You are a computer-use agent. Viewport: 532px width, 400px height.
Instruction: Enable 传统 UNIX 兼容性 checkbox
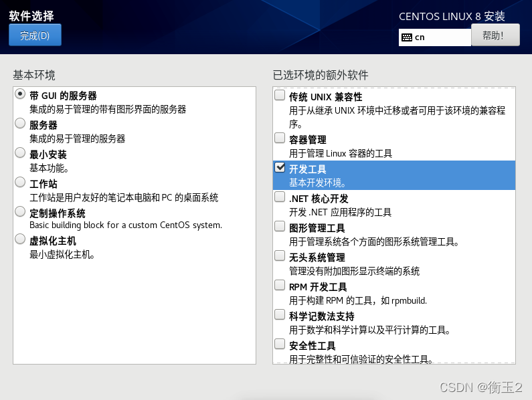pos(280,95)
